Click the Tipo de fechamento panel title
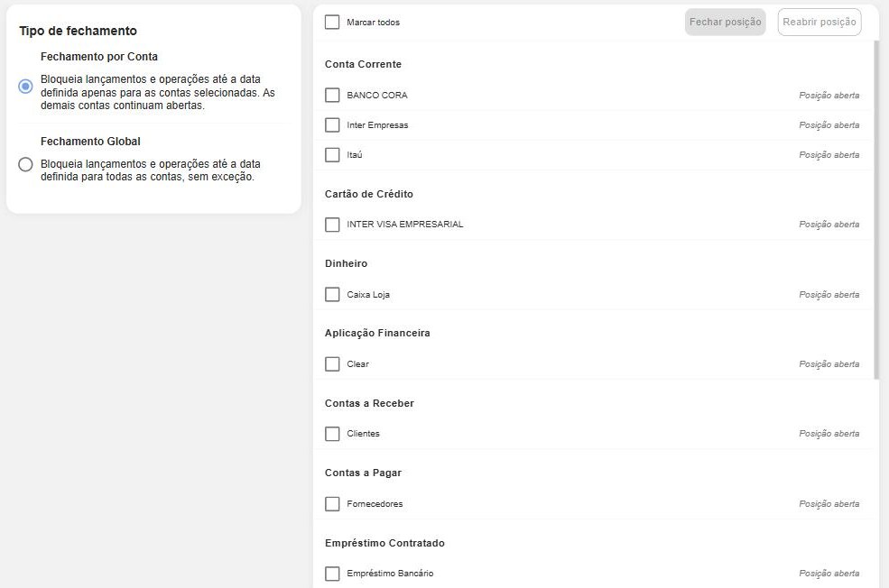The image size is (889, 588). coord(79,32)
